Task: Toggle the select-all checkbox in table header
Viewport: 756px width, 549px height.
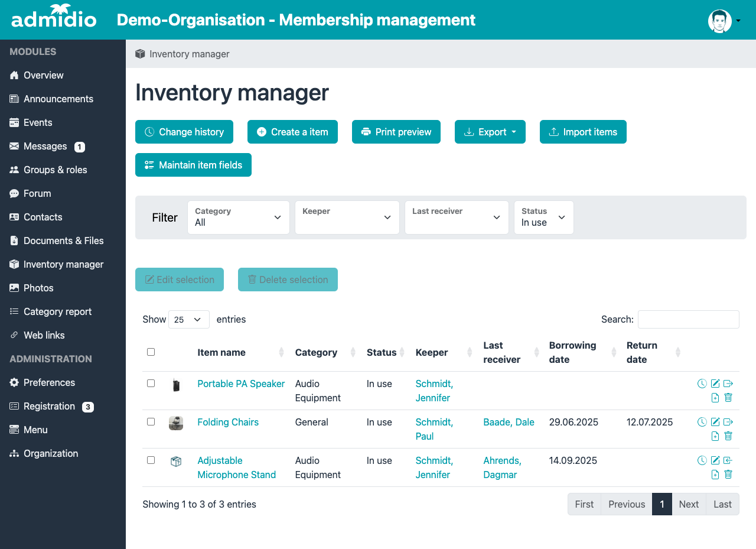Action: [x=151, y=352]
